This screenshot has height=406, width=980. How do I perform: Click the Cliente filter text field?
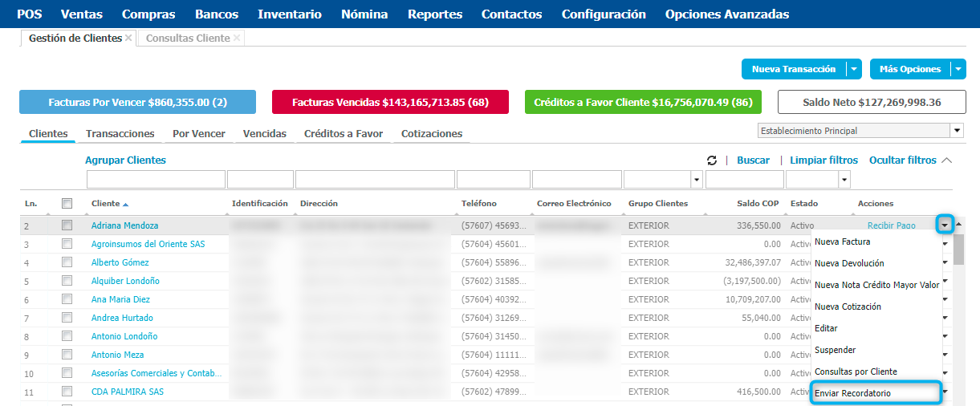(x=156, y=180)
